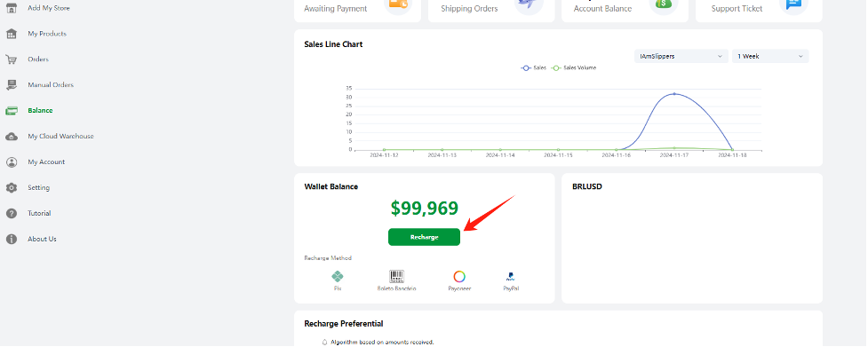Click the My Products sidebar icon
This screenshot has height=347, width=868.
(x=11, y=35)
